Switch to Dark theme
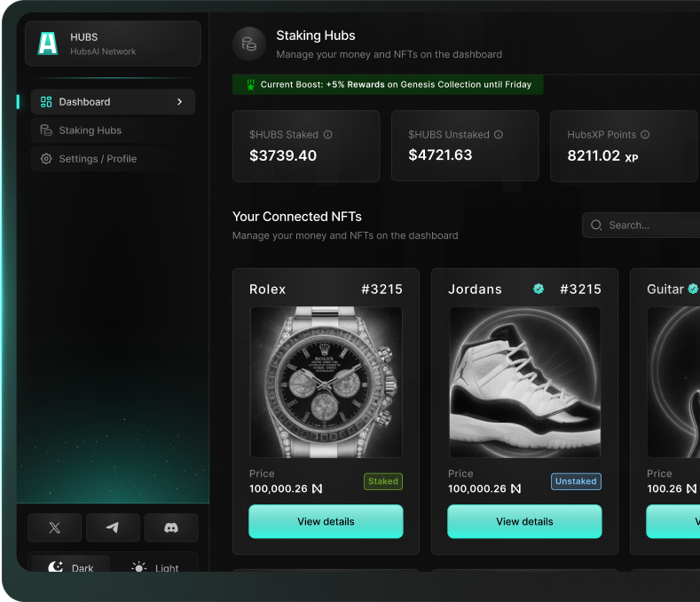The height and width of the screenshot is (602, 700). 71,566
